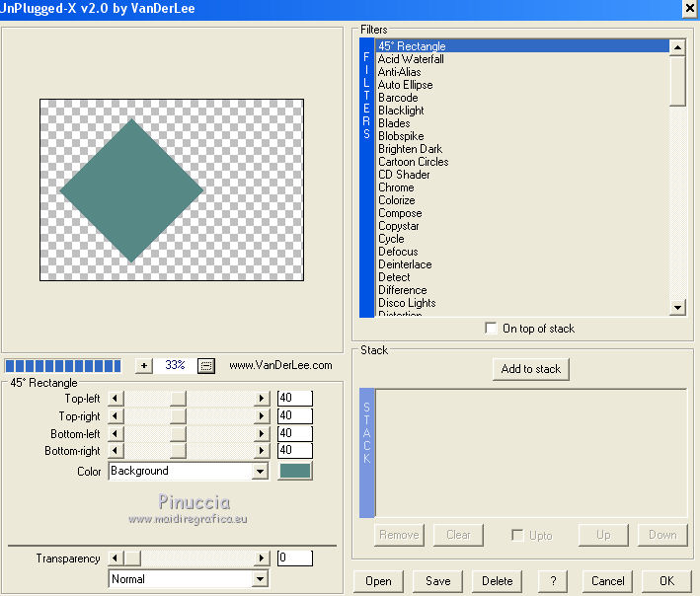Click the Cancel button
Image resolution: width=700 pixels, height=596 pixels.
(x=607, y=581)
